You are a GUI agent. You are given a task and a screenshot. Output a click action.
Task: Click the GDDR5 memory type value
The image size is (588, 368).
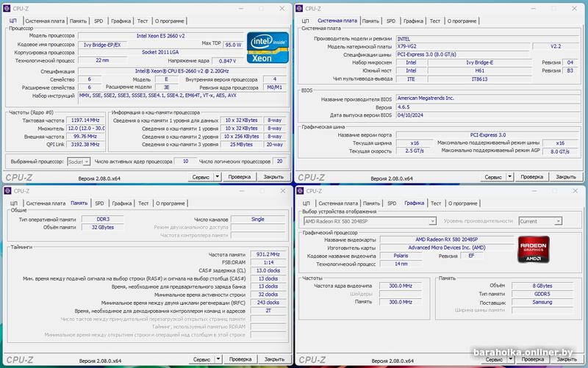click(x=542, y=294)
